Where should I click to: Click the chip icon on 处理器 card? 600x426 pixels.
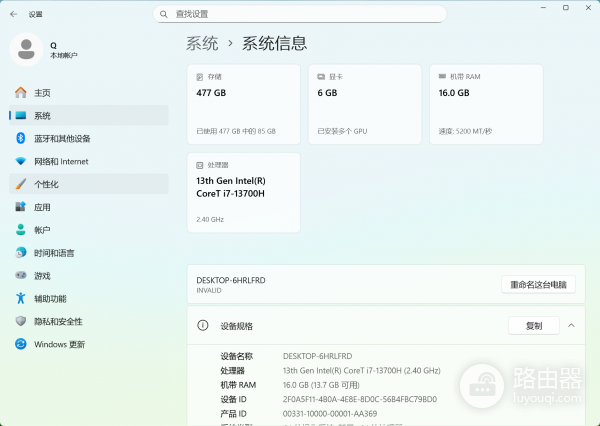coord(200,165)
